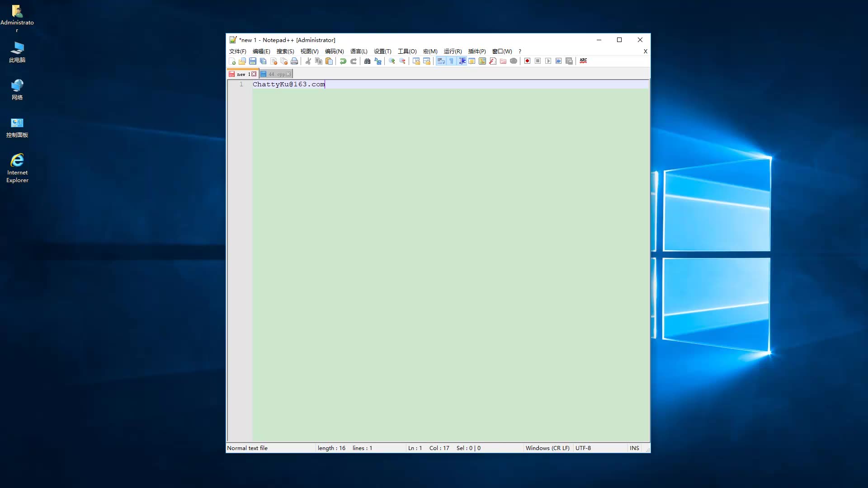Open the Find dialog via binoculars icon
Image resolution: width=868 pixels, height=488 pixels.
[x=367, y=61]
